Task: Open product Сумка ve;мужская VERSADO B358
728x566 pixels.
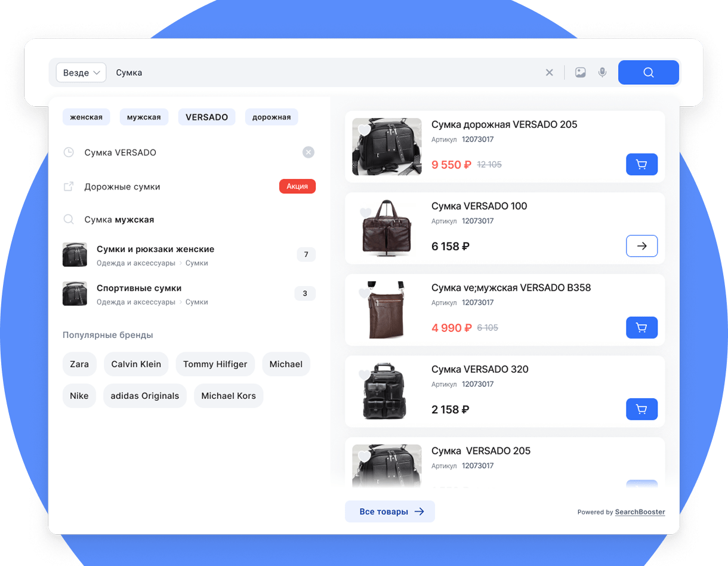Action: pyautogui.click(x=511, y=288)
